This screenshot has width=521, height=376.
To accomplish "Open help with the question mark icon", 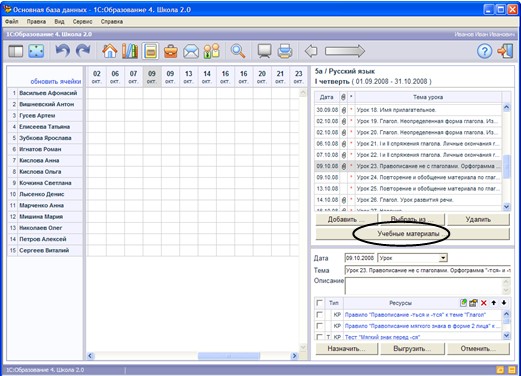I will tap(484, 51).
